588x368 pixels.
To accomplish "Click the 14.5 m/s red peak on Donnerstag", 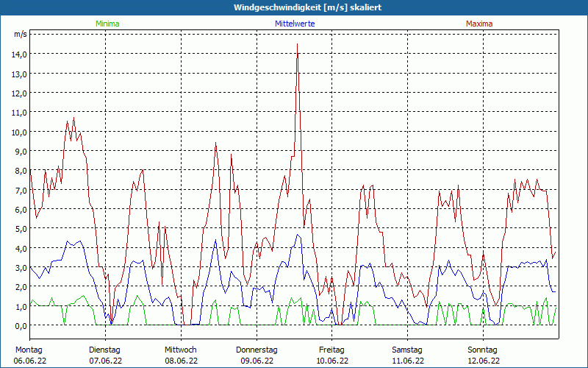I will [298, 44].
